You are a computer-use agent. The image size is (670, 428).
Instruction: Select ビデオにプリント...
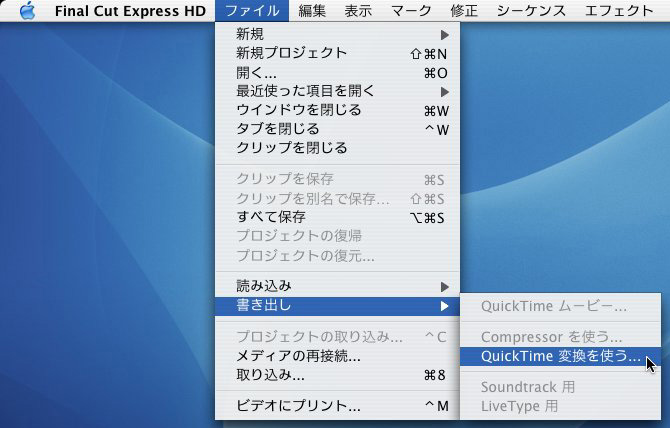(337, 406)
